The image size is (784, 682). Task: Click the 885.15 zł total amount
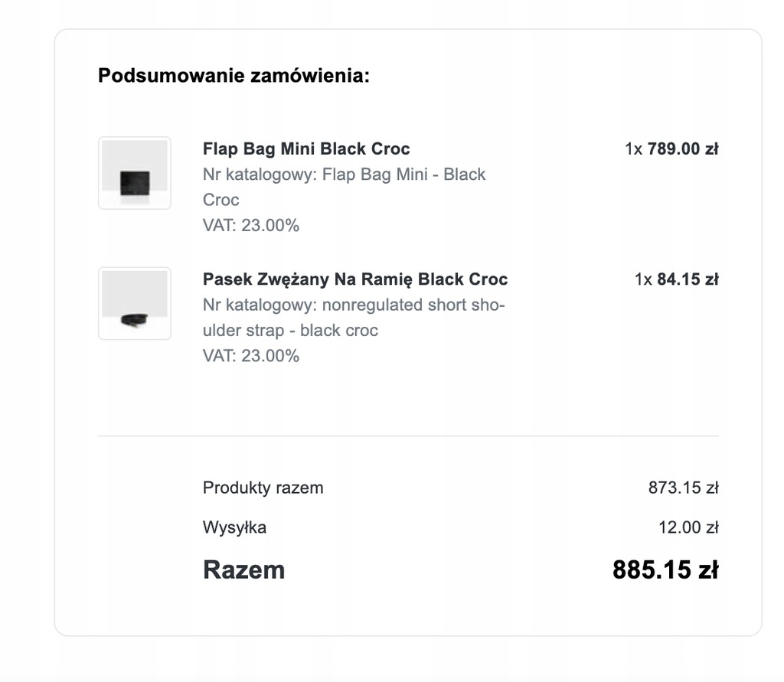(x=665, y=569)
